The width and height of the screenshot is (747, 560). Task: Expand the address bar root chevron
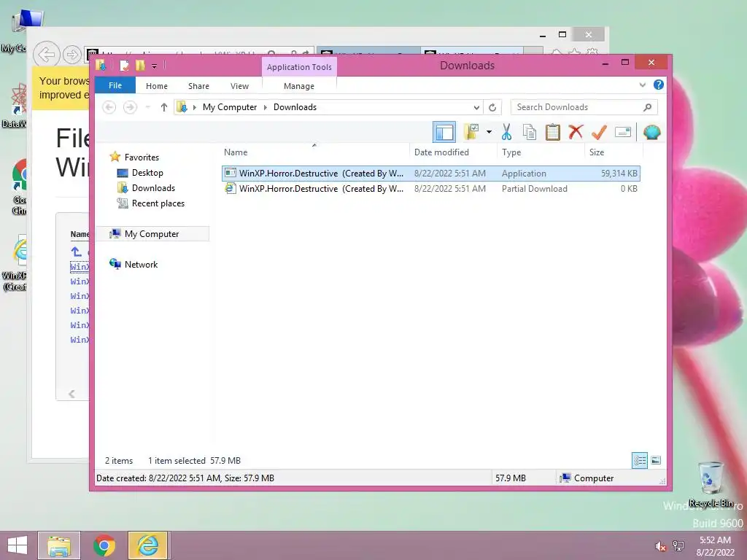pos(194,108)
